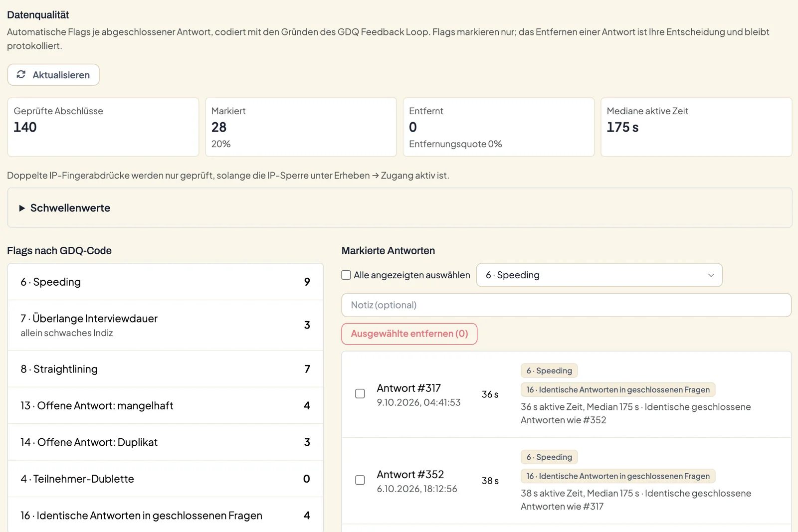Click the Entfernt 0 stat card
This screenshot has width=798, height=532.
(499, 127)
